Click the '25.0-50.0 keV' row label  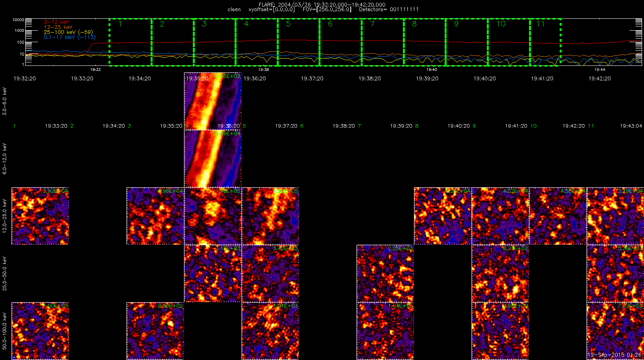pyautogui.click(x=5, y=273)
